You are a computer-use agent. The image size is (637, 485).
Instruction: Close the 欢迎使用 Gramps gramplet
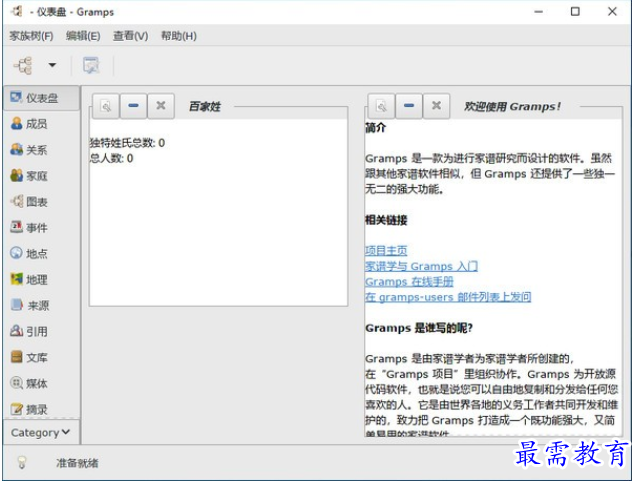(x=436, y=106)
